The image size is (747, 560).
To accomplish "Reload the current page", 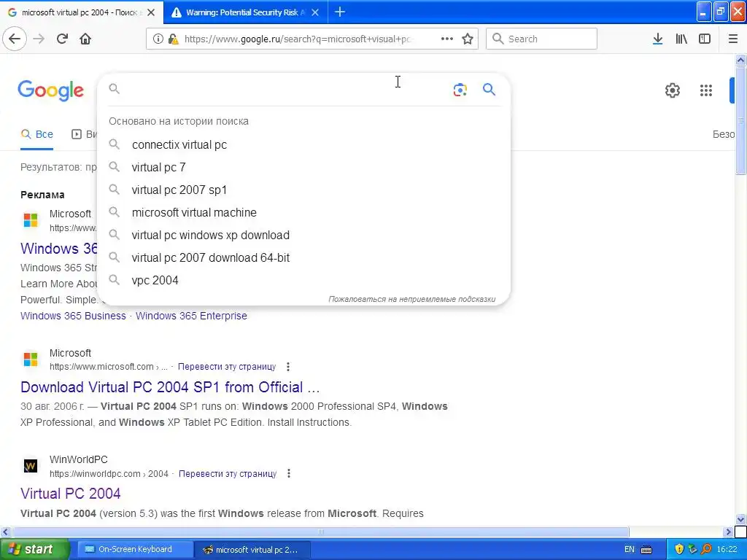I will (x=62, y=39).
